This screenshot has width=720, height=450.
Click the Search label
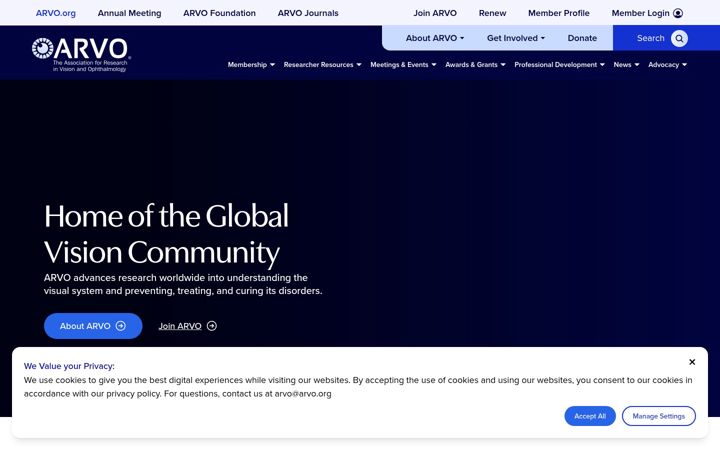(650, 38)
